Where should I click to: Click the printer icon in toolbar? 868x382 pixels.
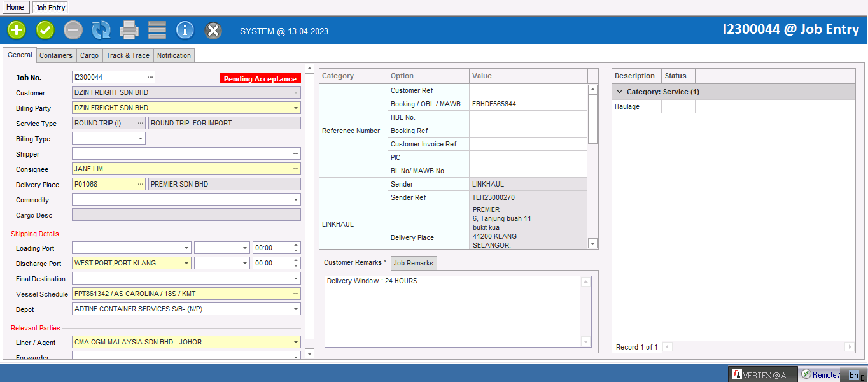coord(129,30)
